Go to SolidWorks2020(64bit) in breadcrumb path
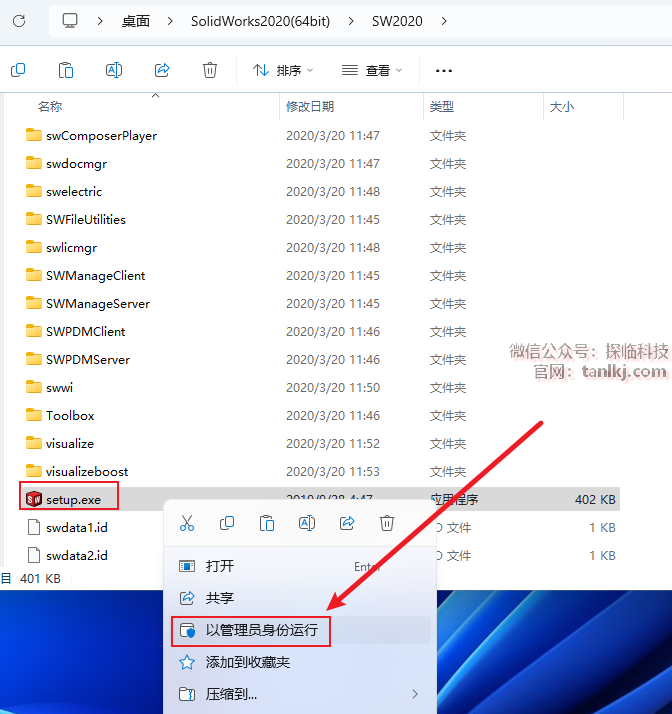Screen dimensions: 672x714 [260, 21]
